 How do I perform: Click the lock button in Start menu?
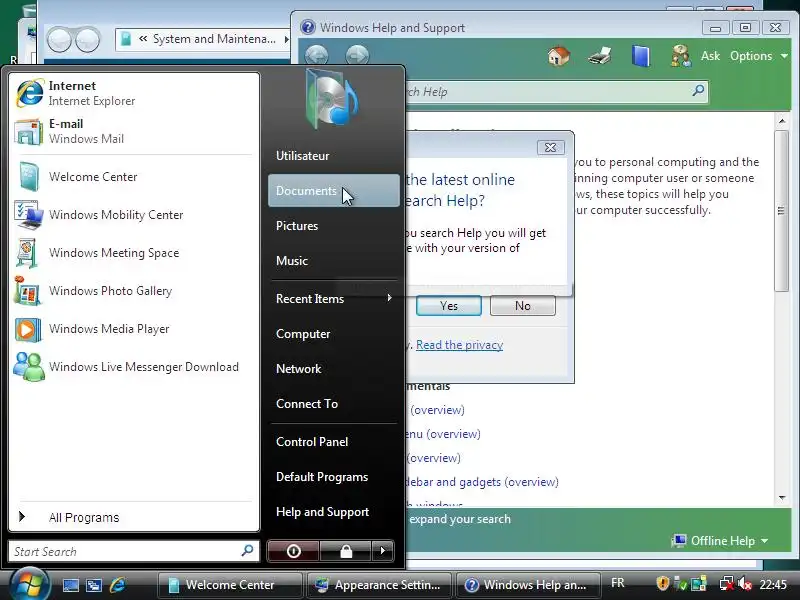(346, 551)
